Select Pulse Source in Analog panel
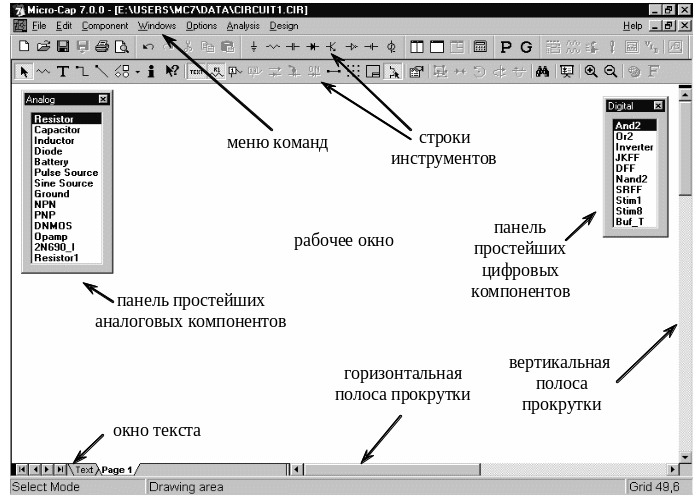This screenshot has height=498, width=696. [66, 173]
